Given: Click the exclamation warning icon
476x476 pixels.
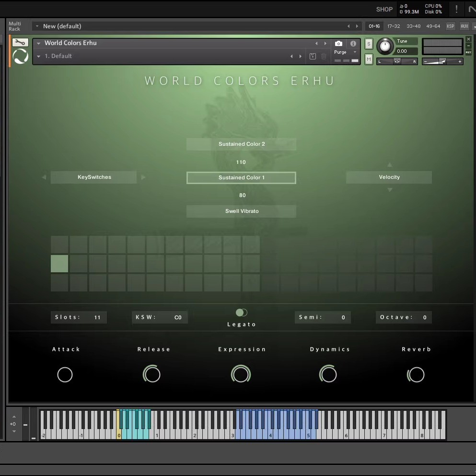Looking at the screenshot, I should pos(456,9).
